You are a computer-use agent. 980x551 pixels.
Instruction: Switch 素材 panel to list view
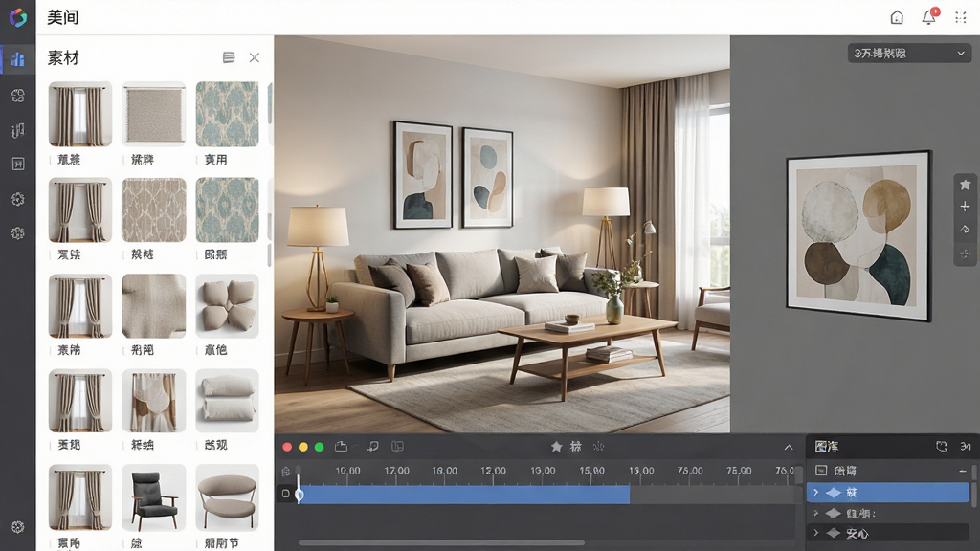229,57
